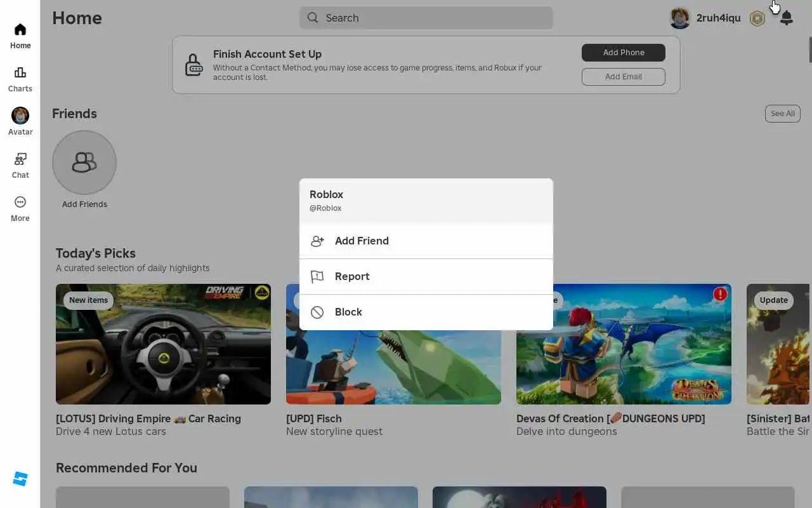
Task: Click 'Delve into dungeons' text
Action: click(x=566, y=432)
